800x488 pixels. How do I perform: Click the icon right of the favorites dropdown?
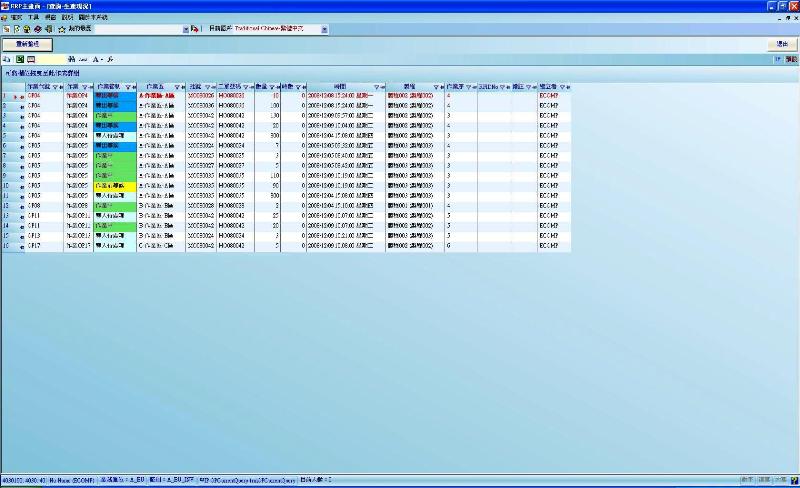[196, 29]
